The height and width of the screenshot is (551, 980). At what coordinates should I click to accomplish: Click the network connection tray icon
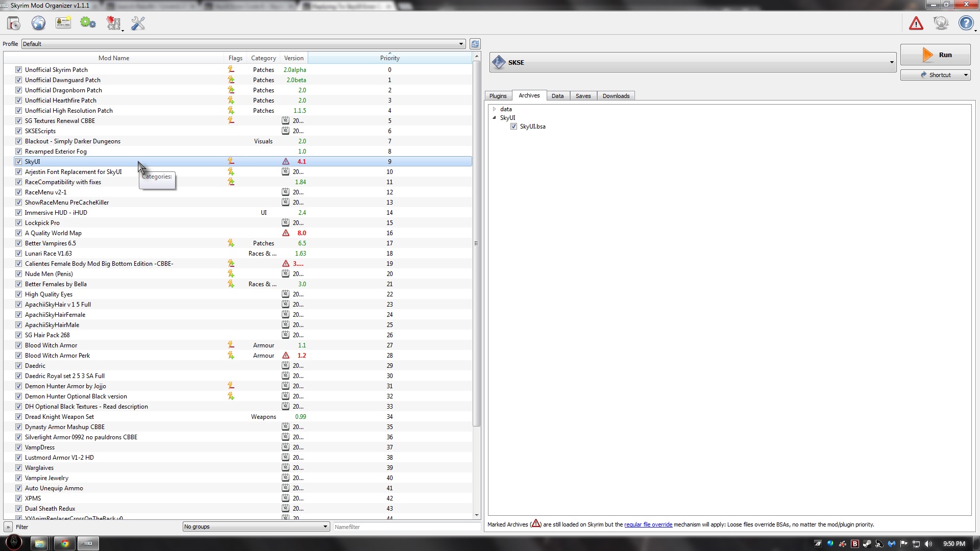916,543
